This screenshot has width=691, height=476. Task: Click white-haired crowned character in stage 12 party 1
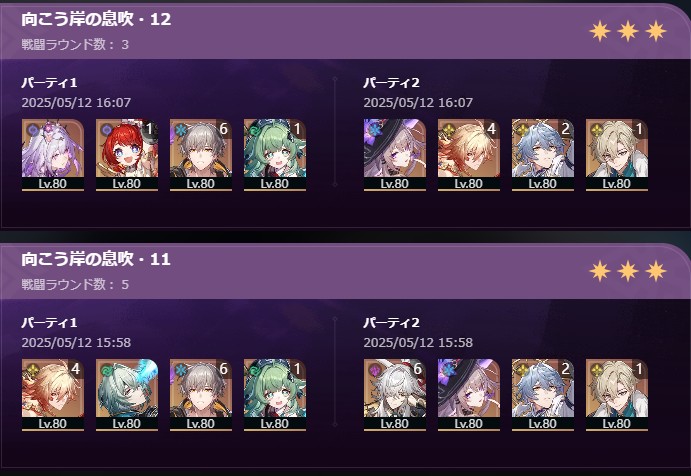point(53,155)
